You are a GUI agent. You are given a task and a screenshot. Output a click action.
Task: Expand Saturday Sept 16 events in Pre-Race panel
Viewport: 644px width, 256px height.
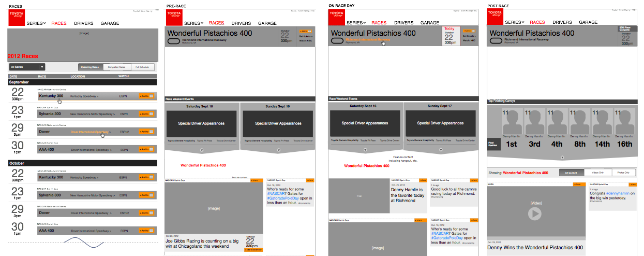(x=202, y=150)
